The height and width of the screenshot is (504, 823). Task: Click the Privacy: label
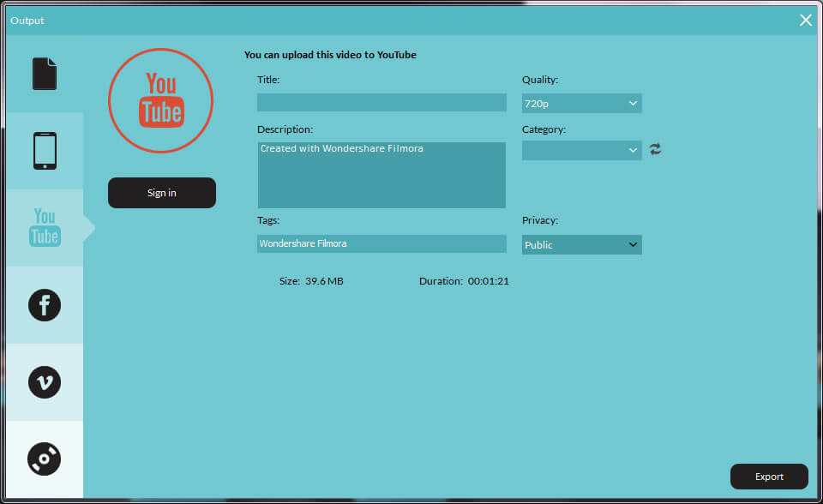tap(539, 220)
